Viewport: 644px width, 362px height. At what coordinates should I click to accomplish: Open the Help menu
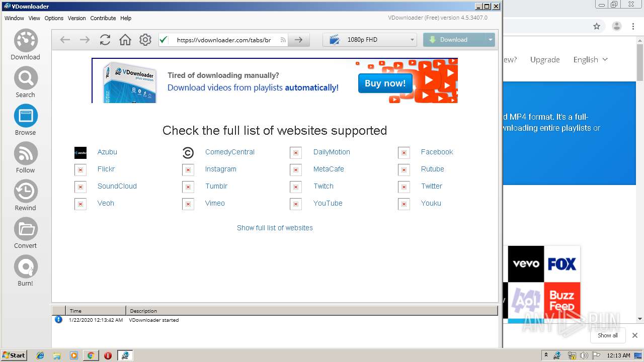pos(126,18)
